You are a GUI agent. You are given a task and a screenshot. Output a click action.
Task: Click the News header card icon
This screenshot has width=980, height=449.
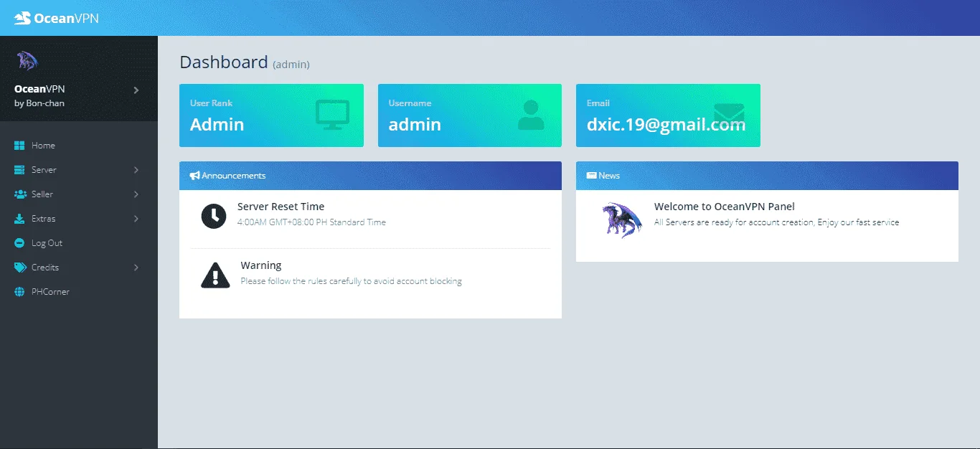click(x=592, y=176)
